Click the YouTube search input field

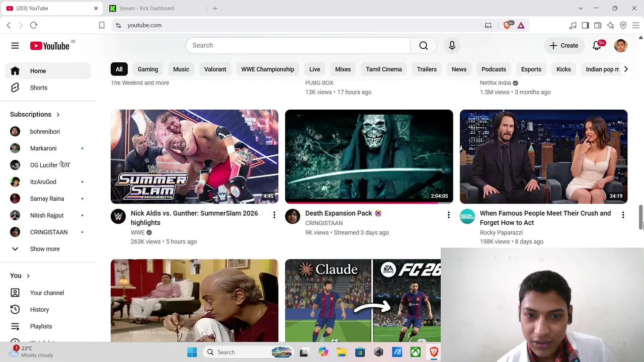pos(298,45)
